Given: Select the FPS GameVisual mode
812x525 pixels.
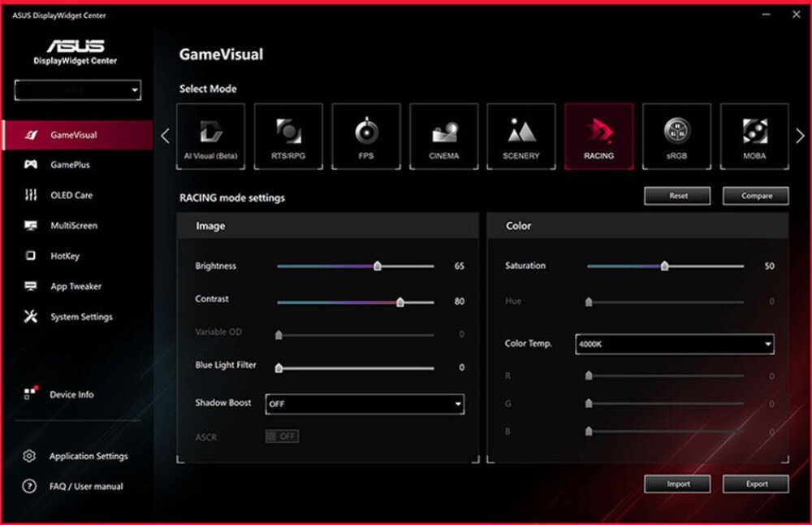Looking at the screenshot, I should [366, 136].
